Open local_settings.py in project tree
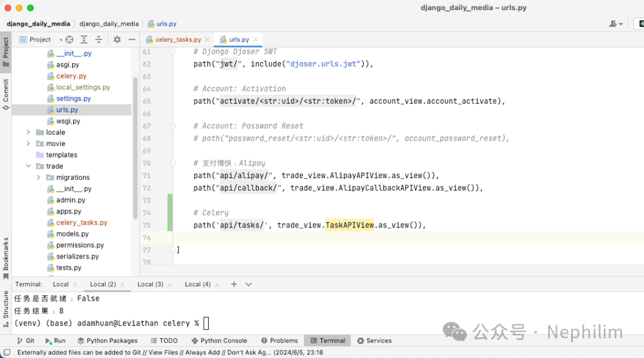 click(83, 87)
